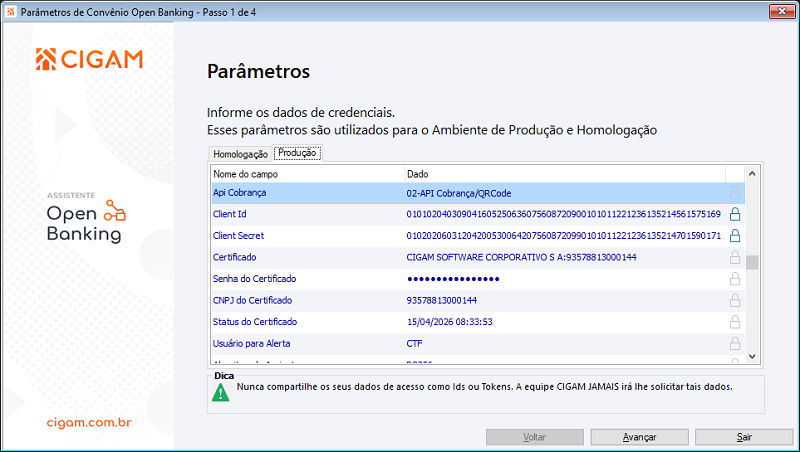Select the CNPJ do Certificado field name
This screenshot has height=452, width=800.
coord(252,300)
